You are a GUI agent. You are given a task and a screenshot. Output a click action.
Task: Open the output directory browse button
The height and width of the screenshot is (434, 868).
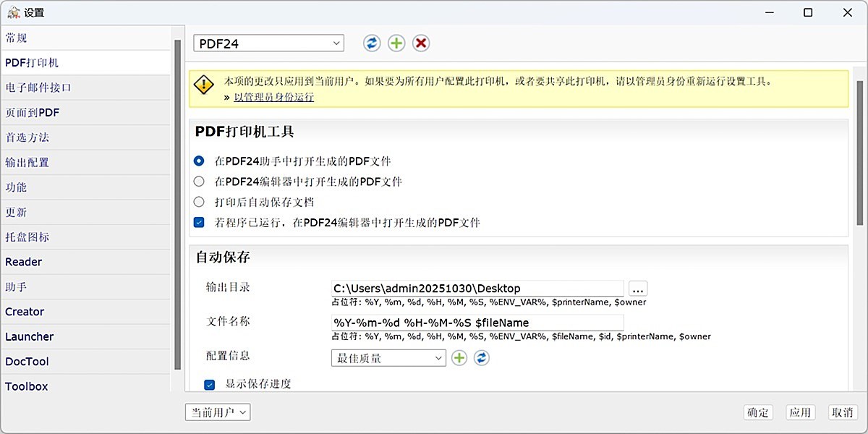click(637, 288)
